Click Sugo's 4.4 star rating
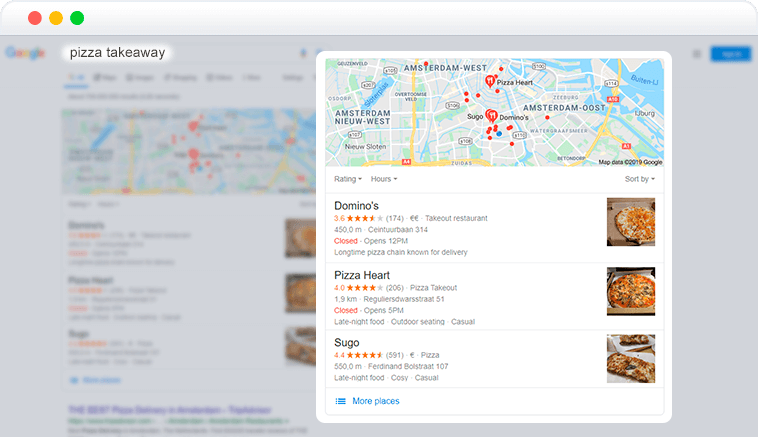The image size is (758, 437). pos(358,355)
